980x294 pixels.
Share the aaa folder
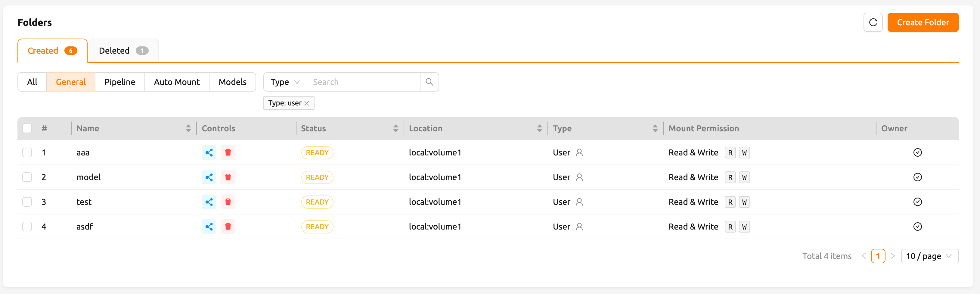(209, 153)
